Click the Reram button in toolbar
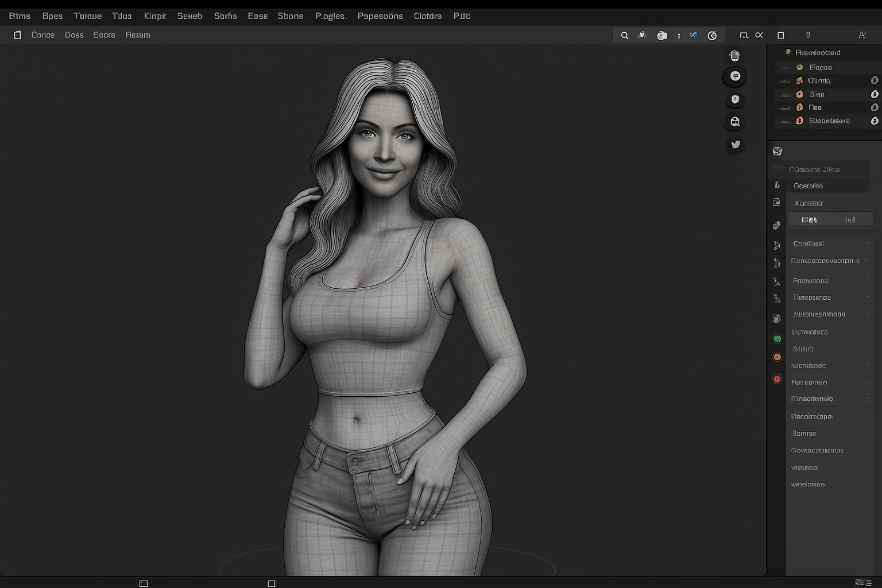The height and width of the screenshot is (588, 882). click(x=138, y=35)
